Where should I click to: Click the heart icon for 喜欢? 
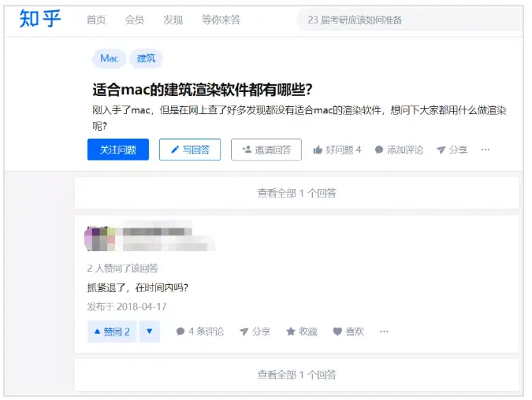click(x=337, y=331)
